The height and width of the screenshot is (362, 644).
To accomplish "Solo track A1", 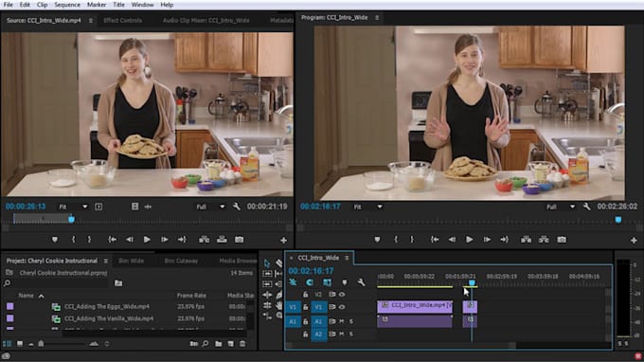I will 351,321.
